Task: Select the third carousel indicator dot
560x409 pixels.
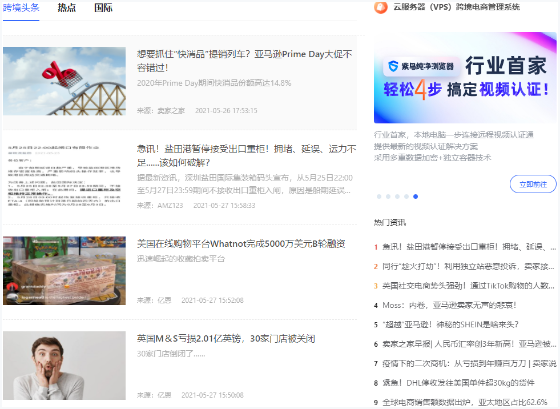Action: coord(397,196)
